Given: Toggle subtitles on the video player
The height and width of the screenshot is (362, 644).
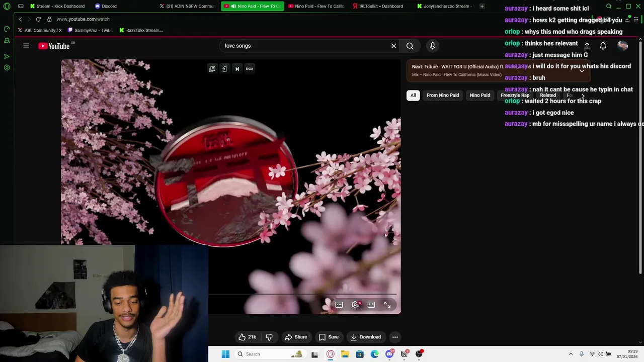Looking at the screenshot, I should click(x=339, y=305).
